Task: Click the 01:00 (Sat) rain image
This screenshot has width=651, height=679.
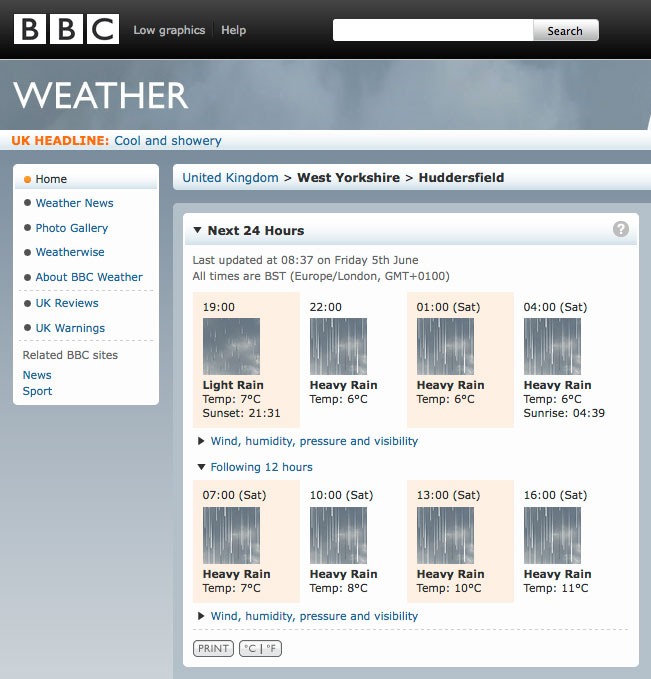Action: click(445, 346)
